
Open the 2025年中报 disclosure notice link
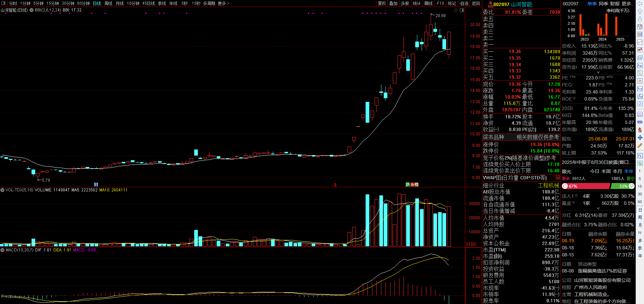(598, 162)
